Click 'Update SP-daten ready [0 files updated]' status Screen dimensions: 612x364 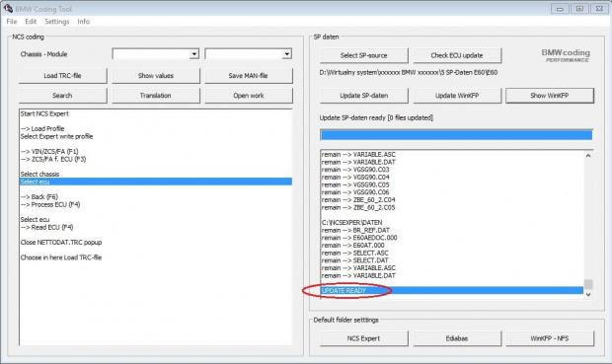tap(376, 117)
